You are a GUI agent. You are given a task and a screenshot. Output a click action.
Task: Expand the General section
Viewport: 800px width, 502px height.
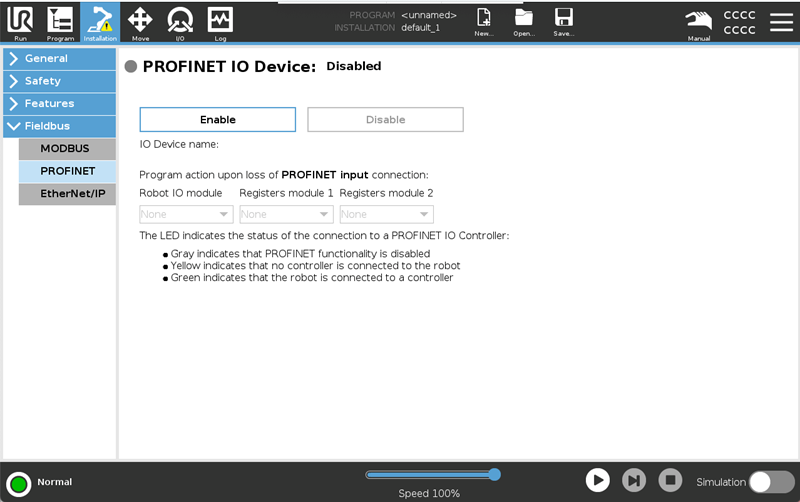[59, 58]
